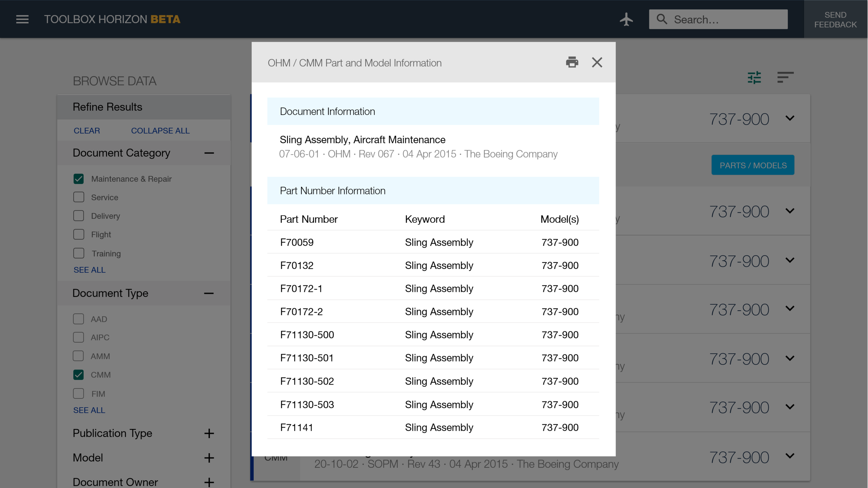Select part number F71130-502

(x=307, y=381)
